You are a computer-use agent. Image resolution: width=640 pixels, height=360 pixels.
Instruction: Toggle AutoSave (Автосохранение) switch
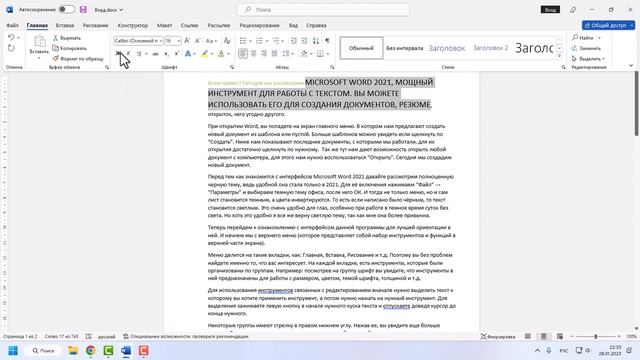(67, 9)
